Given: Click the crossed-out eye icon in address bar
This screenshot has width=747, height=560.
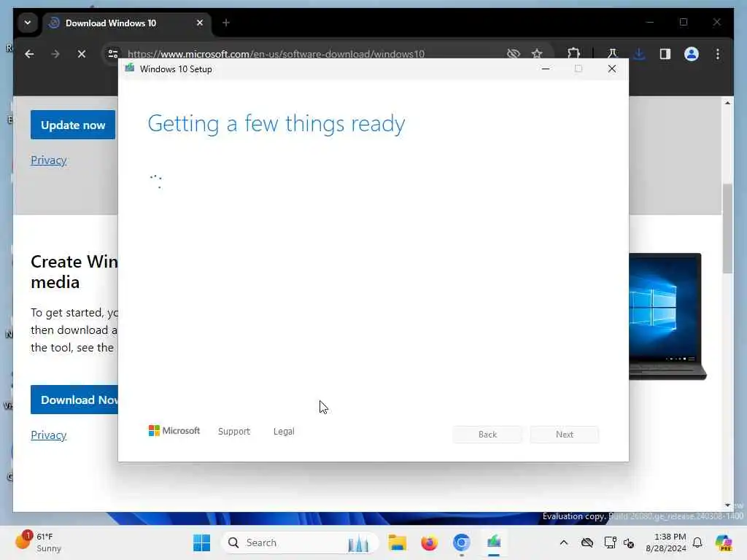Looking at the screenshot, I should (x=514, y=53).
